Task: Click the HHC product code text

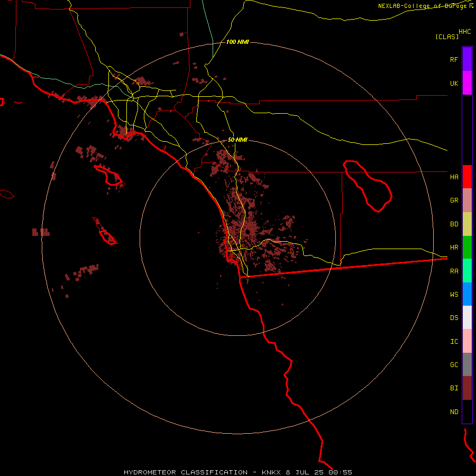Action: tap(464, 32)
